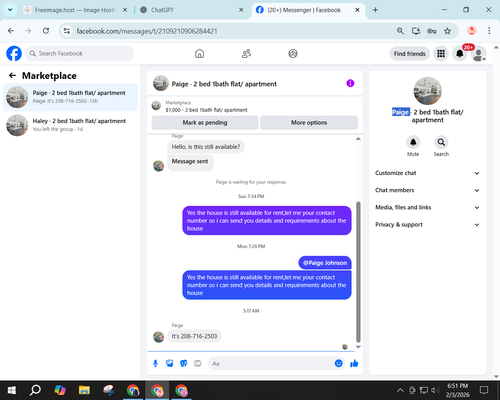Image resolution: width=500 pixels, height=400 pixels.
Task: Show hidden tray icons chevron
Action: tap(400, 390)
